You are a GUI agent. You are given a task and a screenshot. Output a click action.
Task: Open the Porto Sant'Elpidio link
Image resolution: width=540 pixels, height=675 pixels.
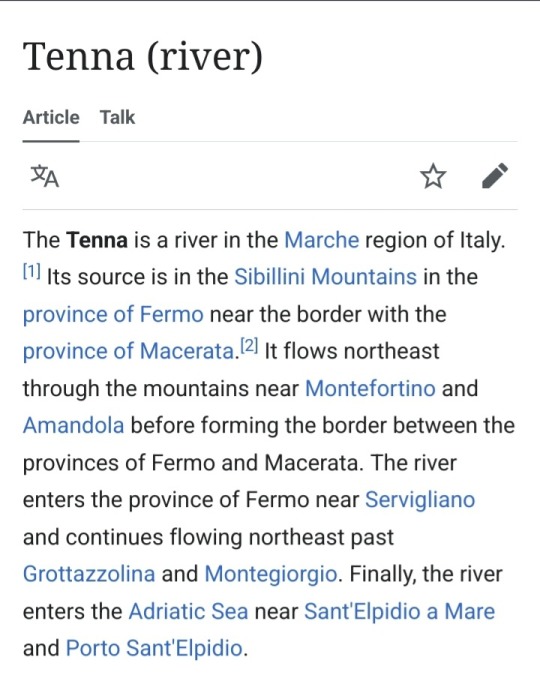[x=155, y=648]
